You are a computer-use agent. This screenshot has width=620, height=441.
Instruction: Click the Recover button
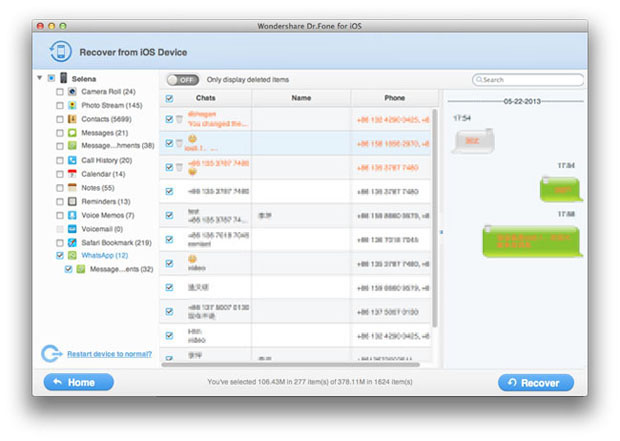tap(536, 382)
